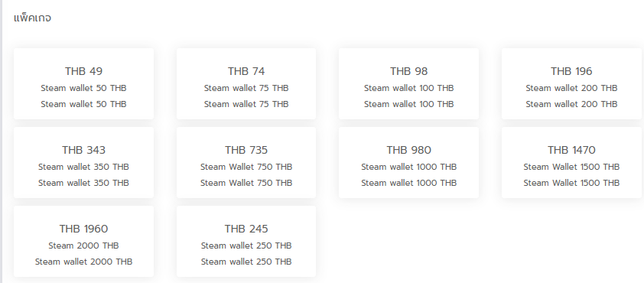Select the THB 196 package card
This screenshot has height=283, width=644.
[571, 84]
